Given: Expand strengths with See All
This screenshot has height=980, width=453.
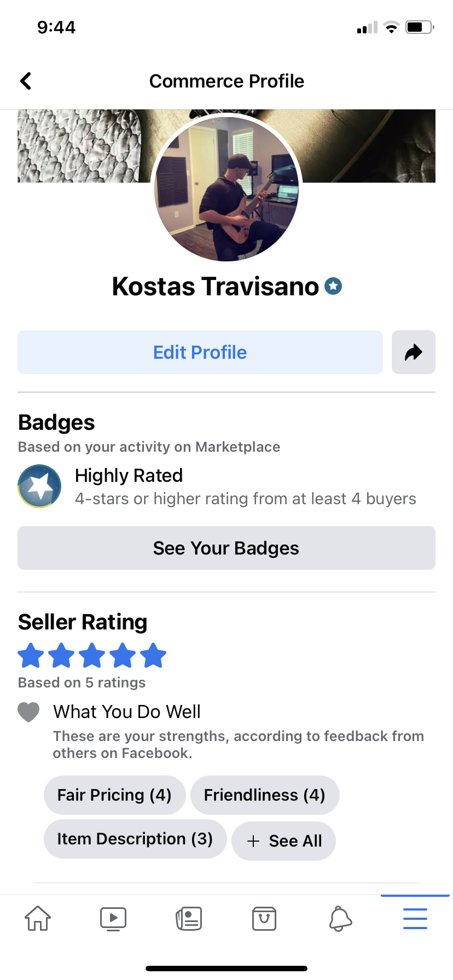Looking at the screenshot, I should click(x=283, y=841).
